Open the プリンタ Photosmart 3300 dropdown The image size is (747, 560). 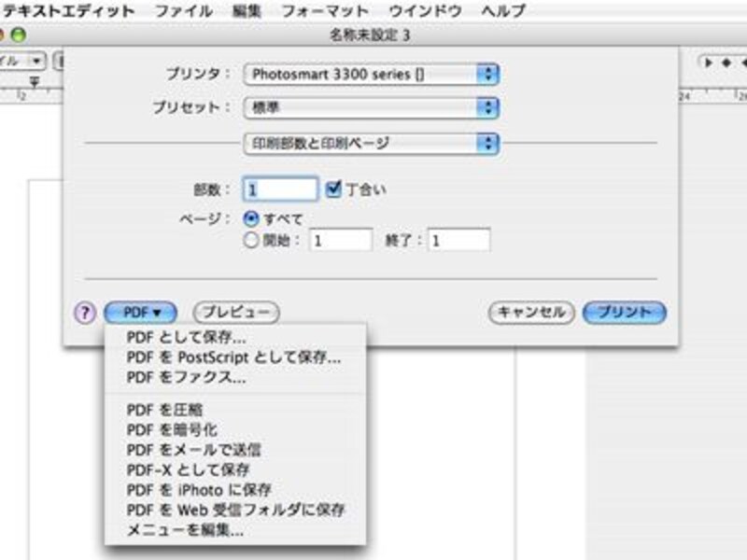371,74
